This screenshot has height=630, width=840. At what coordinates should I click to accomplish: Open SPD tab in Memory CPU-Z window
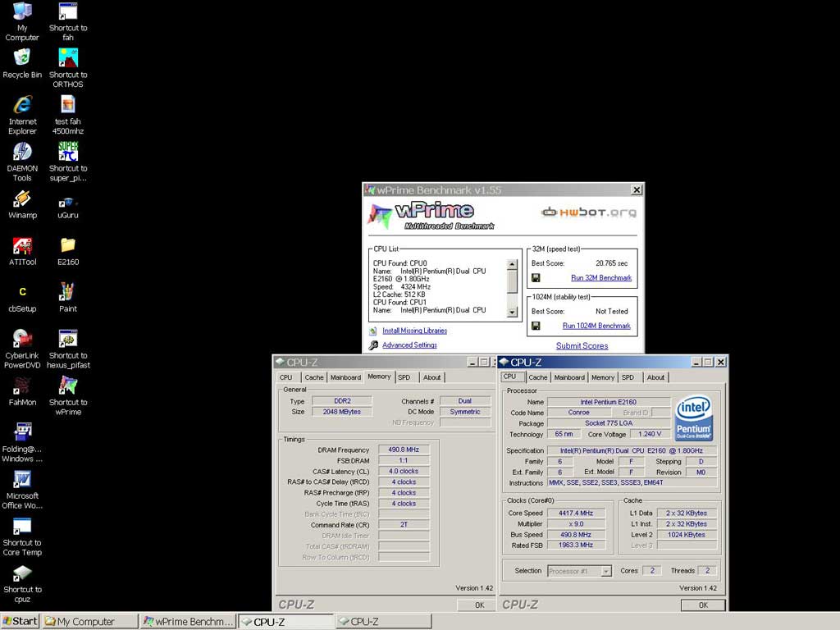point(404,377)
